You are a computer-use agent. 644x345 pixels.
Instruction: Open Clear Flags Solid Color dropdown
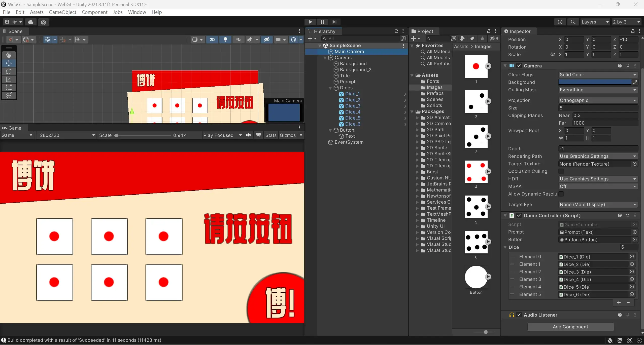(x=598, y=75)
